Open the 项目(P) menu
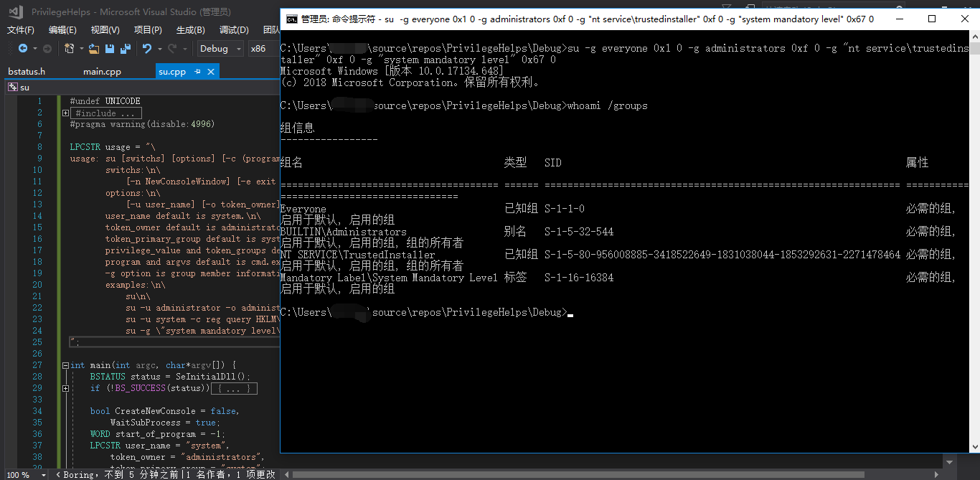 tap(148, 30)
